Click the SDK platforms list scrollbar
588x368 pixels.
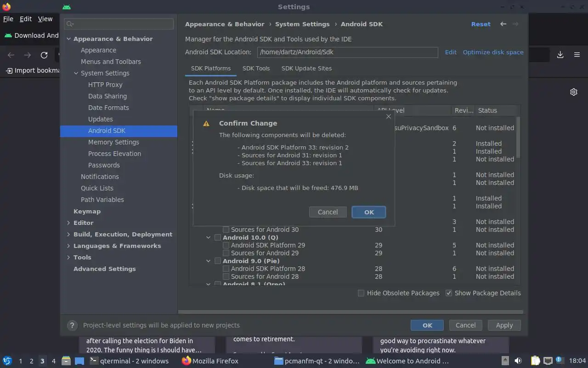coord(518,138)
